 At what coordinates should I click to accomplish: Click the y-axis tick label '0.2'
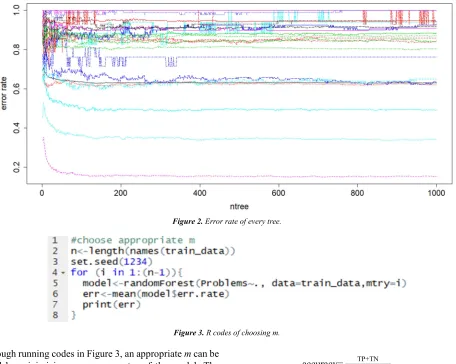point(16,167)
